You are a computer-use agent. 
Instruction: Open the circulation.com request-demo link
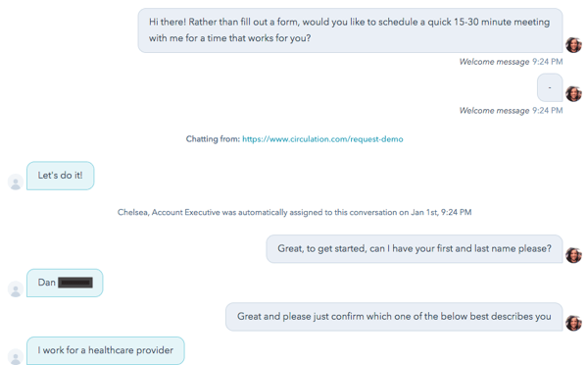pyautogui.click(x=322, y=139)
